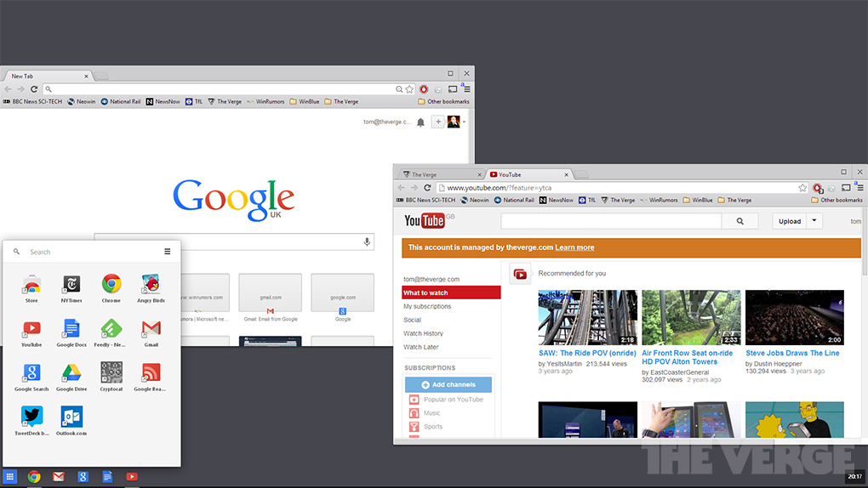Launch Google Drive from launcher

coord(71,377)
